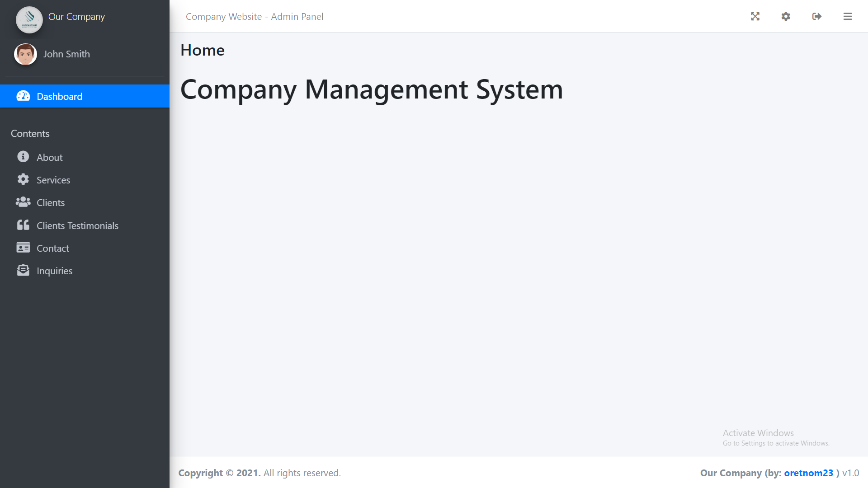Click the quotation icon beside Clients Testimonials

click(x=23, y=225)
